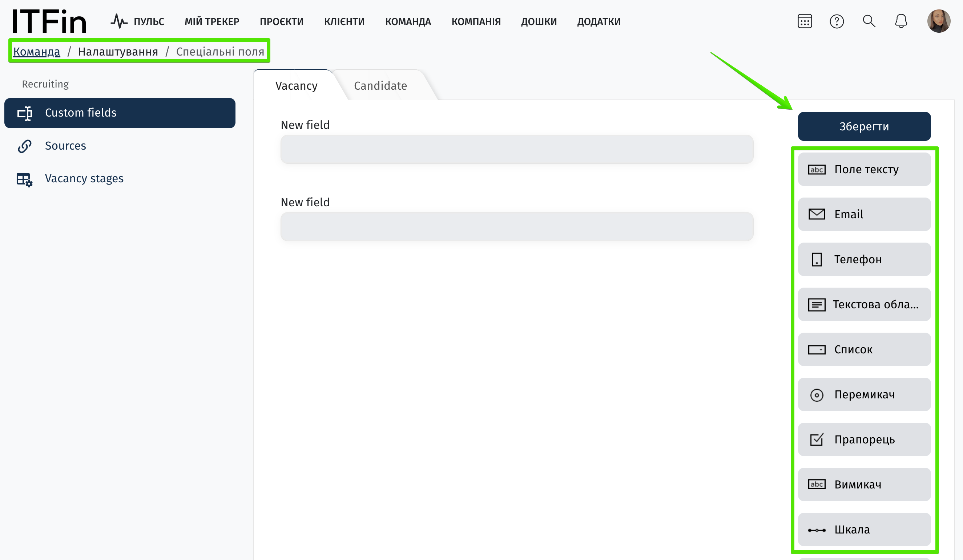Image resolution: width=963 pixels, height=560 pixels.
Task: Open the user avatar profile menu
Action: (x=939, y=21)
